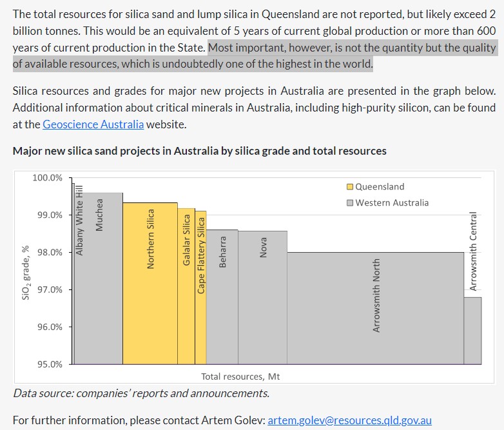Click the 99.0% axis label

pyautogui.click(x=50, y=215)
